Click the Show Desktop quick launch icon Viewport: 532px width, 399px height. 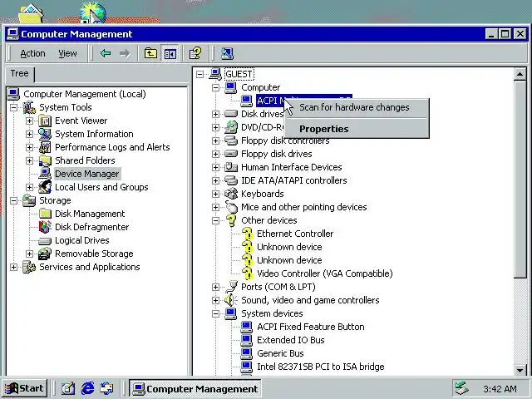tap(68, 388)
